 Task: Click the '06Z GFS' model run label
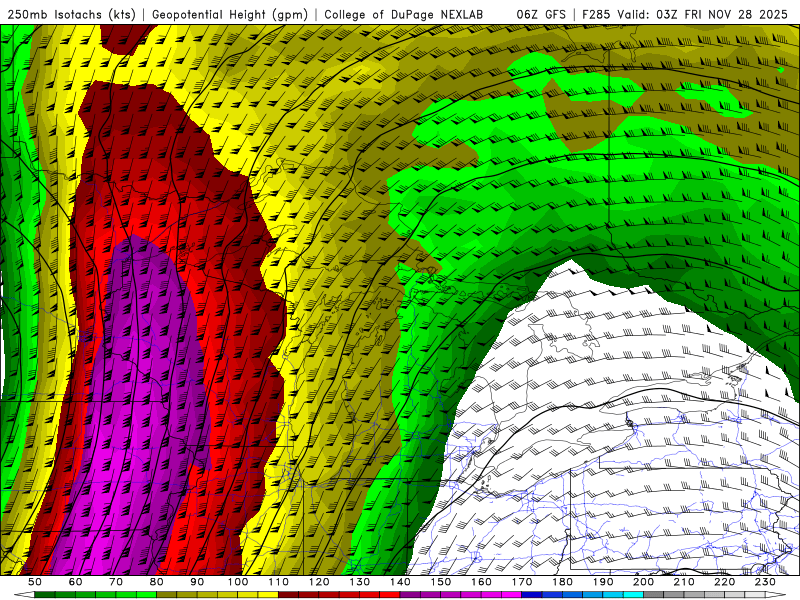pyautogui.click(x=541, y=15)
